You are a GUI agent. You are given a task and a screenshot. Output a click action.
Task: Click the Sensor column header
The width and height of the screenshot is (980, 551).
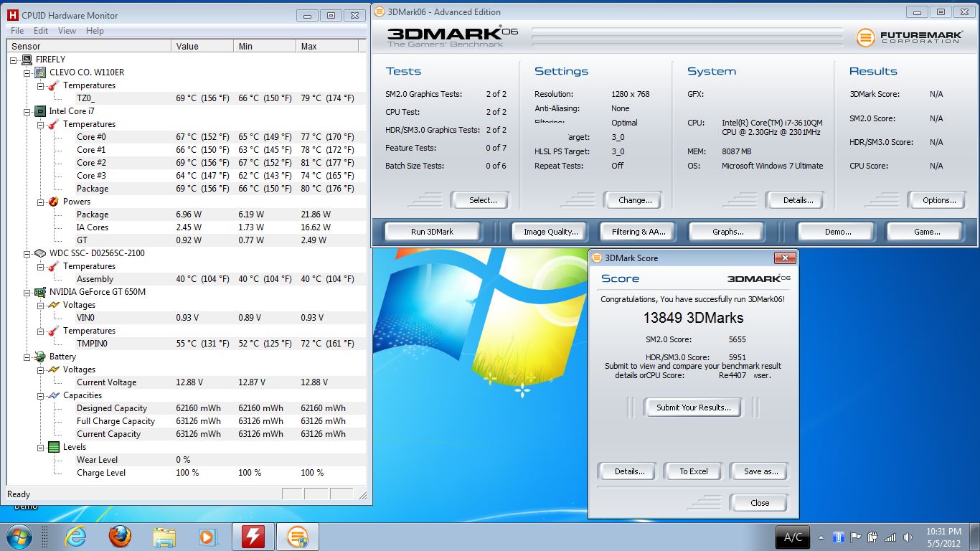89,46
